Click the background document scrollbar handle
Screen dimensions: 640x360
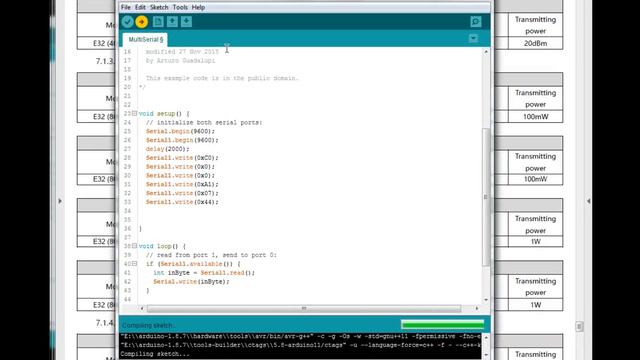pos(579,326)
